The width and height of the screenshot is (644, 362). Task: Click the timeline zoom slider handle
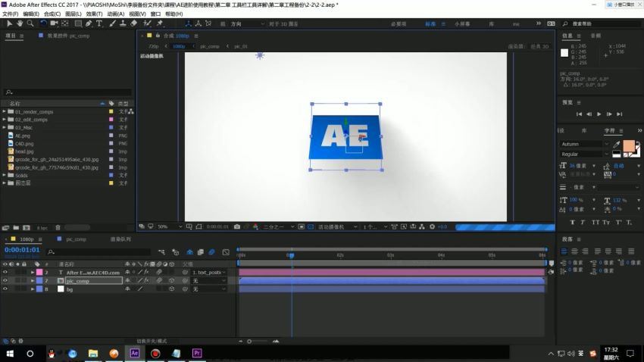[x=249, y=341]
